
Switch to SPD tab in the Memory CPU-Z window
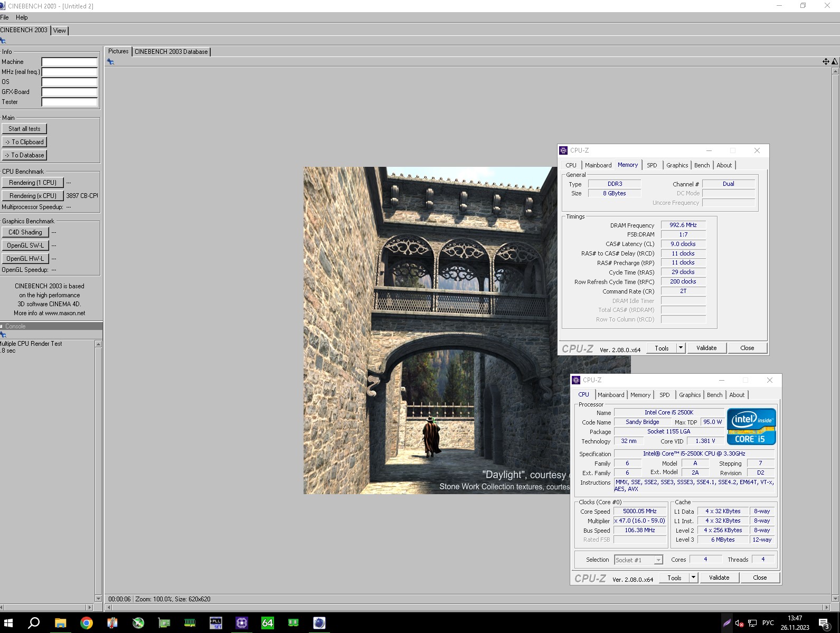pos(652,165)
